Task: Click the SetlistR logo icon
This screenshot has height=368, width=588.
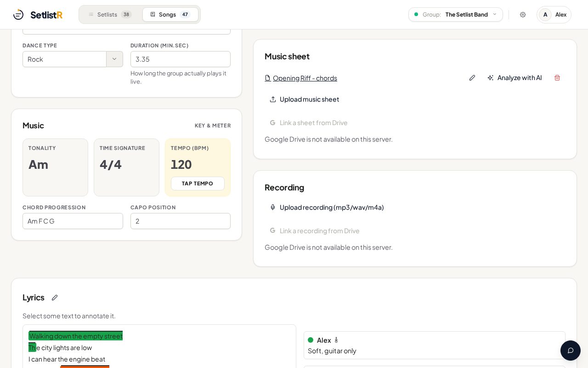Action: pos(18,15)
